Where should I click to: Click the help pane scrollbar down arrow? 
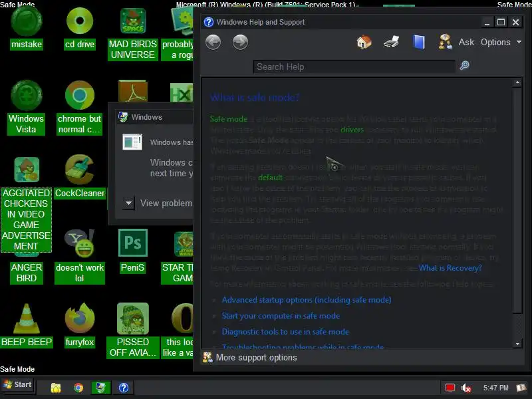point(517,344)
